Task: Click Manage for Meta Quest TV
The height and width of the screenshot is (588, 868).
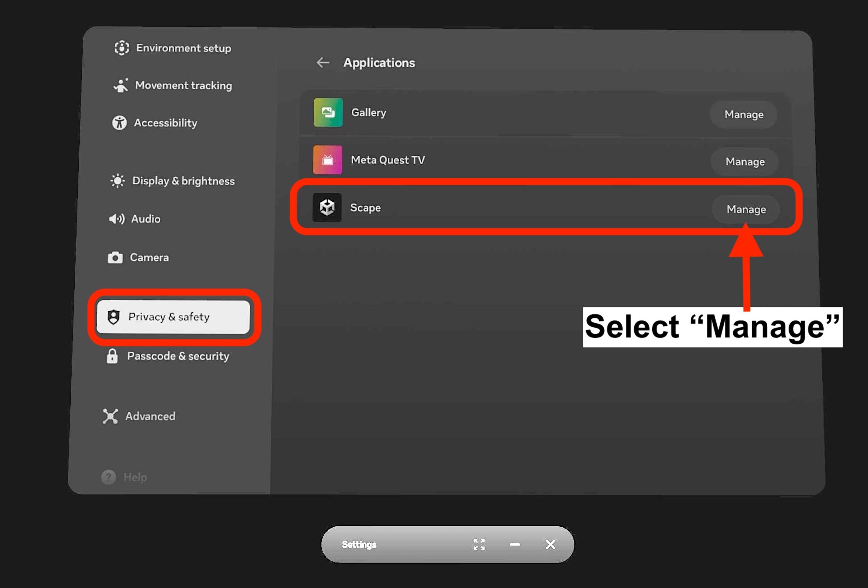Action: pyautogui.click(x=744, y=162)
